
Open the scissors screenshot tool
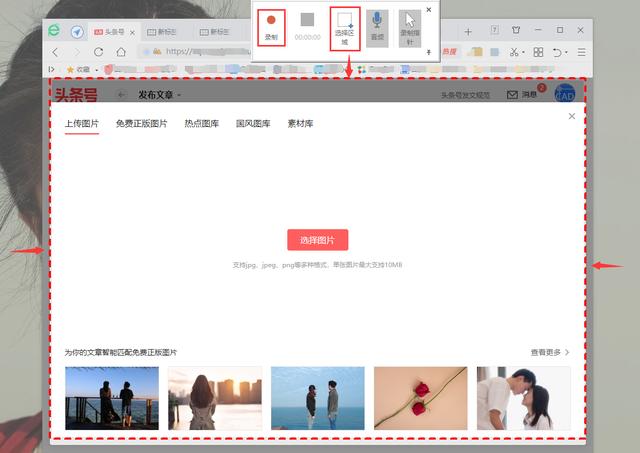coord(513,52)
